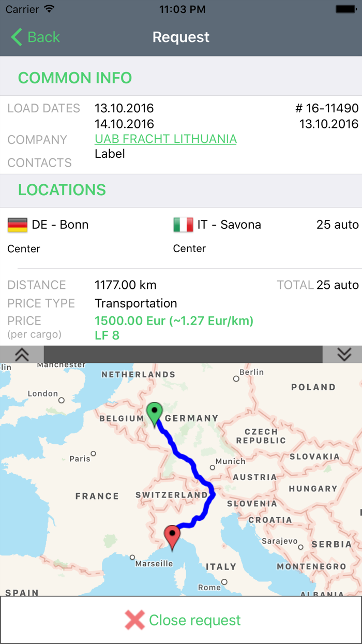Expand the CONTACTS row details
The width and height of the screenshot is (362, 644).
(40, 163)
